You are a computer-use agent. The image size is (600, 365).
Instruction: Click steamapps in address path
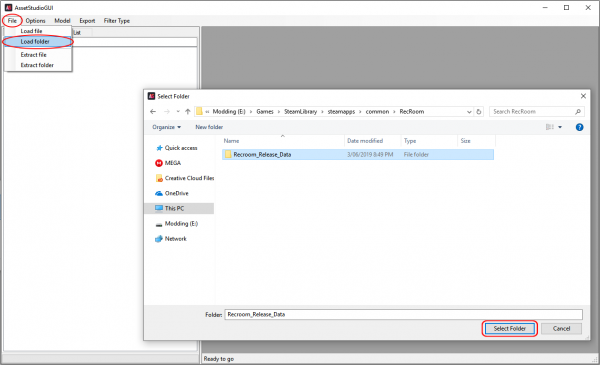[341, 112]
